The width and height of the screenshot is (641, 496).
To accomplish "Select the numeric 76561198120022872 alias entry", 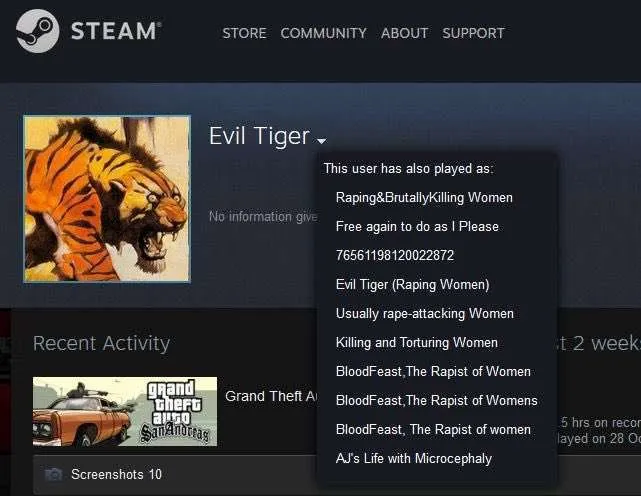I will [x=395, y=256].
